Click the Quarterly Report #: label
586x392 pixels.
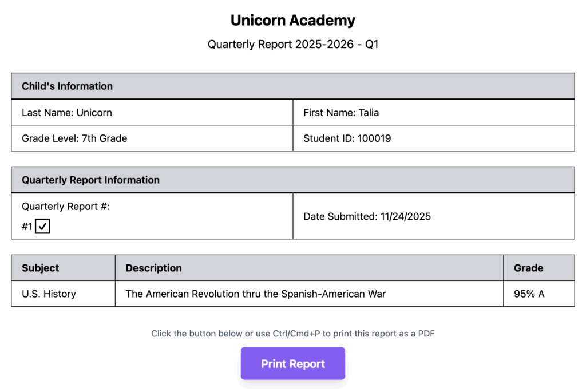(x=65, y=207)
